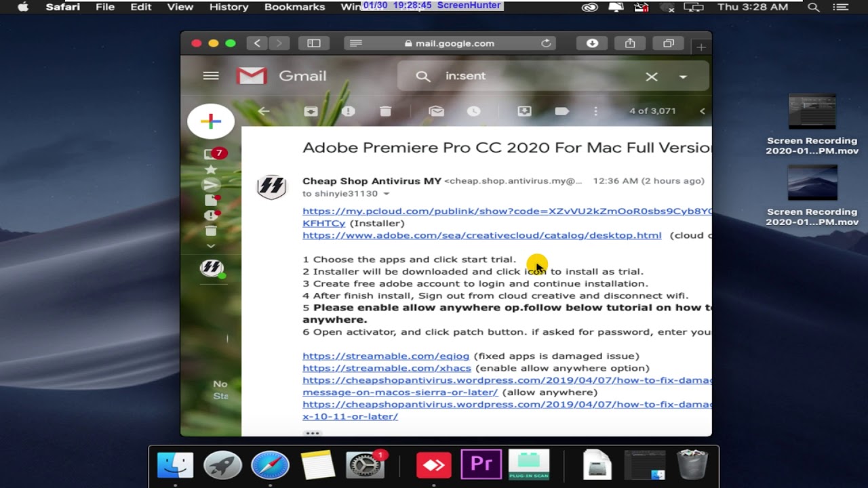
Task: Show Gmail search options dropdown
Action: coord(683,77)
